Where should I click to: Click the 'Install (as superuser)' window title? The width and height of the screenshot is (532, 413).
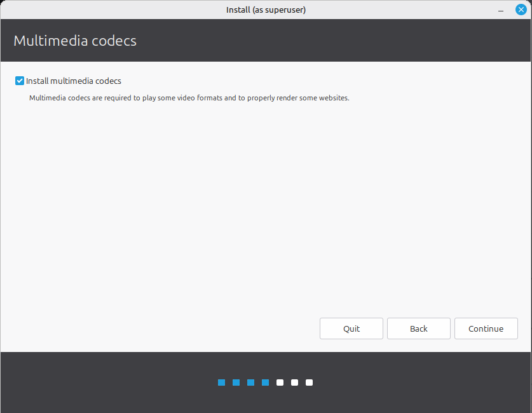click(266, 10)
